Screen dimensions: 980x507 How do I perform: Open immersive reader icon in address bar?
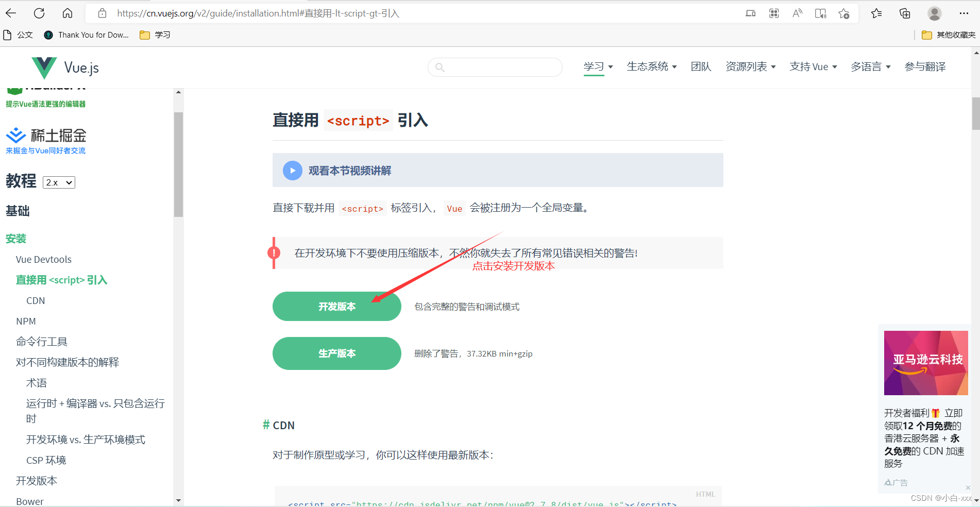820,13
